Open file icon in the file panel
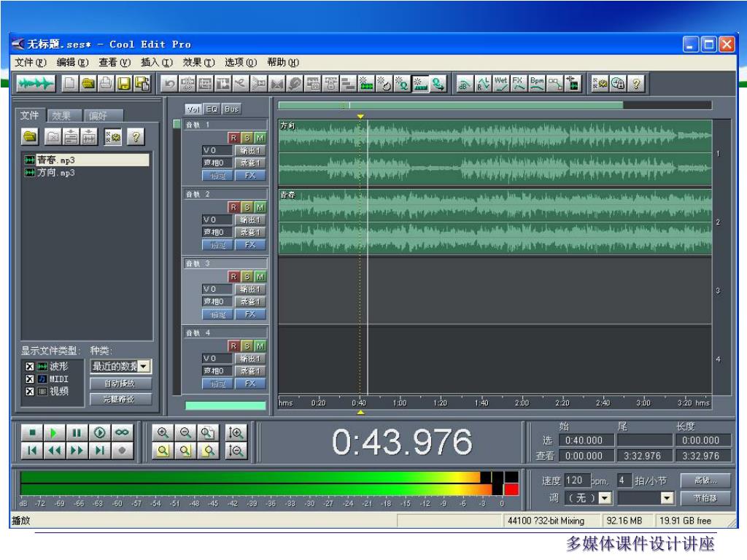747x560 pixels. point(30,137)
